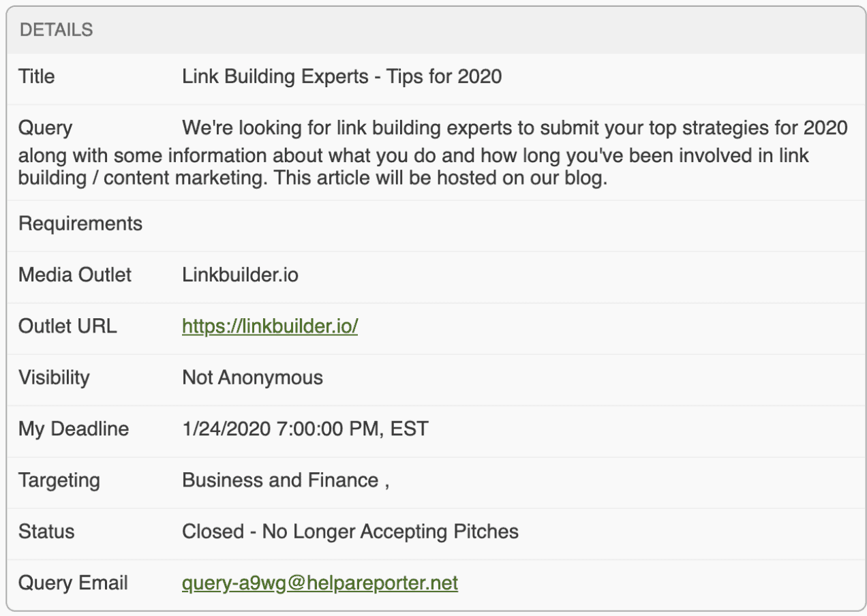This screenshot has height=616, width=867.
Task: Click the query description paragraph text
Action: pyautogui.click(x=433, y=153)
